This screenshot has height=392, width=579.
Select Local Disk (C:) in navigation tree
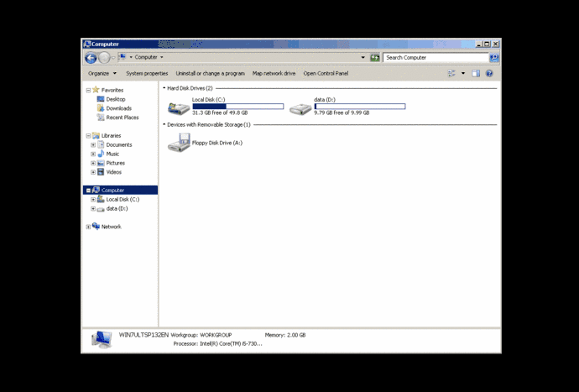point(123,200)
